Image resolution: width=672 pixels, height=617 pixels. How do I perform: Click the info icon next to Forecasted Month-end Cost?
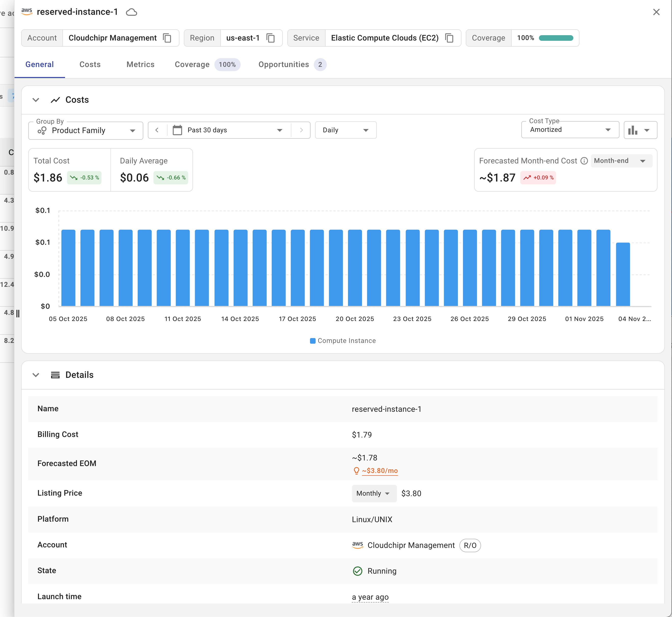point(584,161)
